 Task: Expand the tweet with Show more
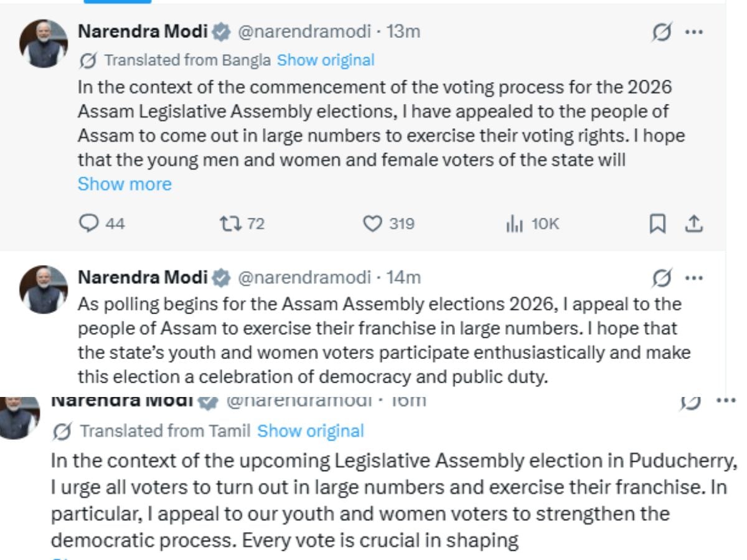[125, 184]
